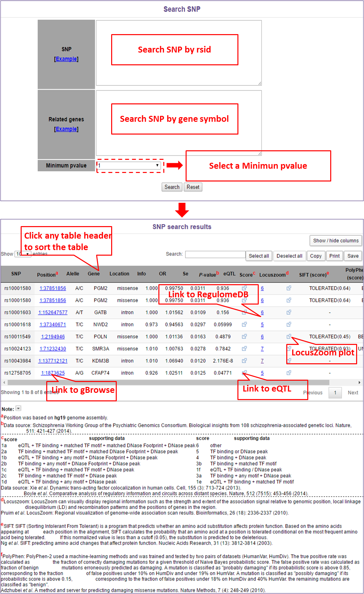
Task: Open position link 1:37340671
Action: coord(53,325)
